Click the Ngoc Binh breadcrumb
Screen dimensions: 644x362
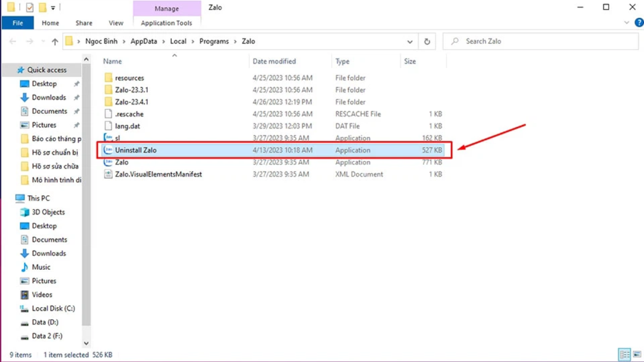(101, 41)
